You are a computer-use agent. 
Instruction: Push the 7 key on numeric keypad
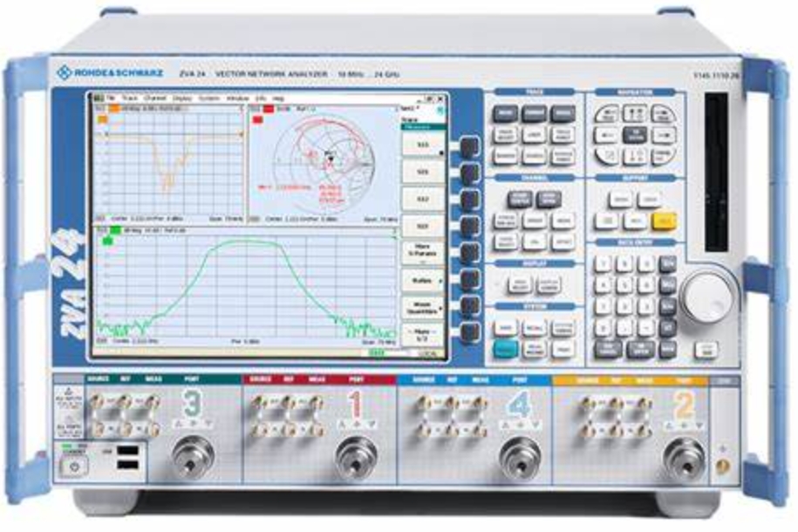pyautogui.click(x=604, y=264)
